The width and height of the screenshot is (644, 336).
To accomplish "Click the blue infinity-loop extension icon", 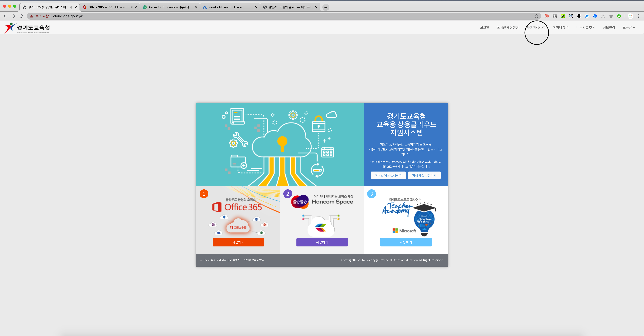I will pos(587,16).
